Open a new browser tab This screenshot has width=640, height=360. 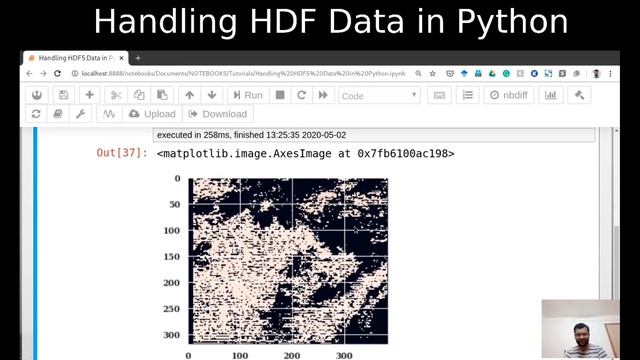coord(138,58)
